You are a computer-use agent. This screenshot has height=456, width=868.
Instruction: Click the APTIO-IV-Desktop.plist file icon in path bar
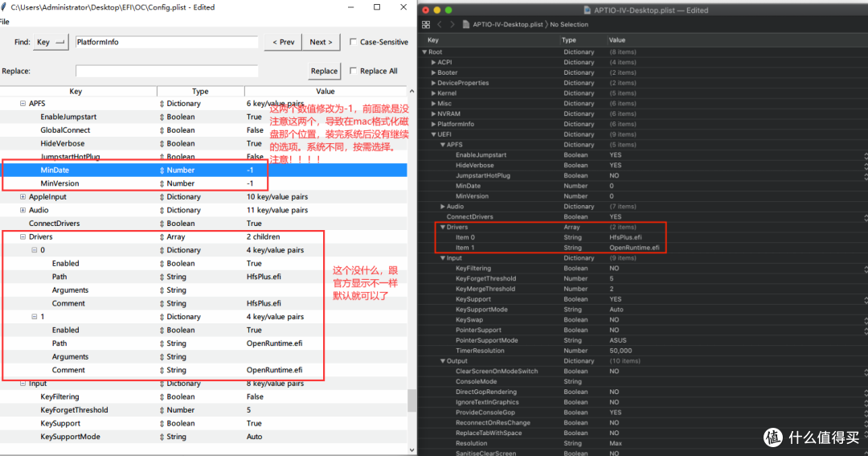[x=466, y=25]
